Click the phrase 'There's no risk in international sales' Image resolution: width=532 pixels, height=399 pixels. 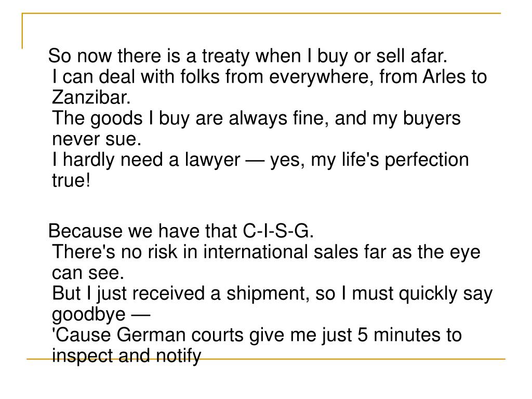[x=205, y=252]
